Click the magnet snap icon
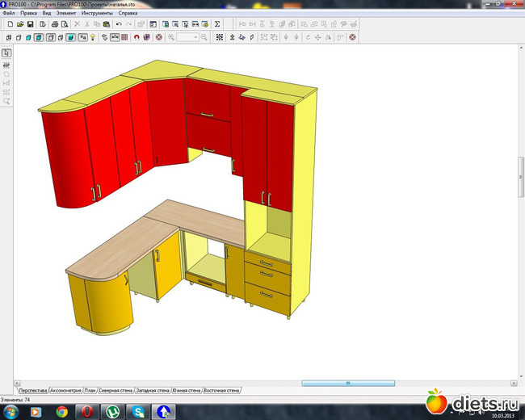Image resolution: width=525 pixels, height=420 pixels. tap(136, 37)
